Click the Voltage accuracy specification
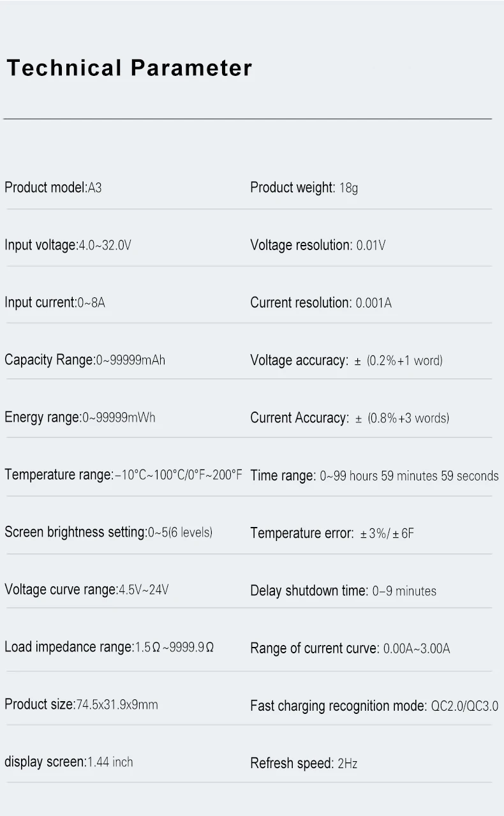504x816 pixels. click(346, 360)
